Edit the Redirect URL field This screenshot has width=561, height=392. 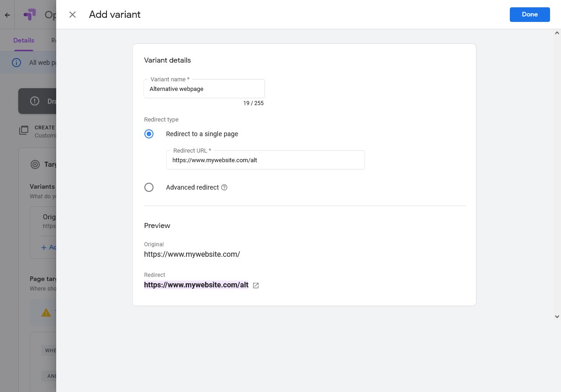[265, 160]
